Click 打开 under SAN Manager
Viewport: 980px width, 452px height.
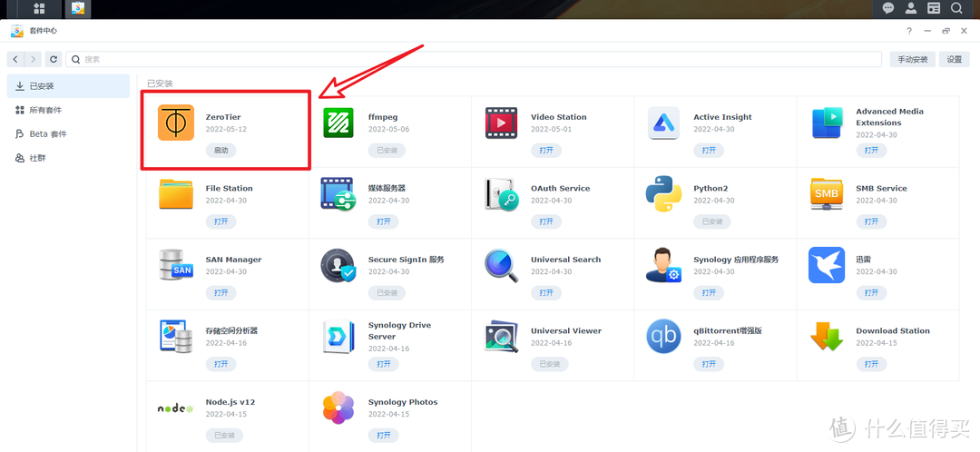(221, 293)
